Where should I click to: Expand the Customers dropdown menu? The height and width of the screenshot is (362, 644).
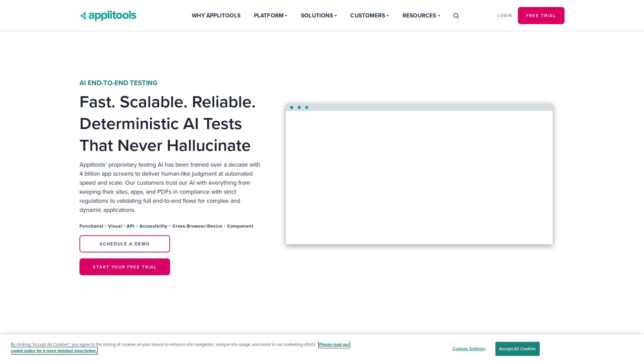tap(369, 15)
